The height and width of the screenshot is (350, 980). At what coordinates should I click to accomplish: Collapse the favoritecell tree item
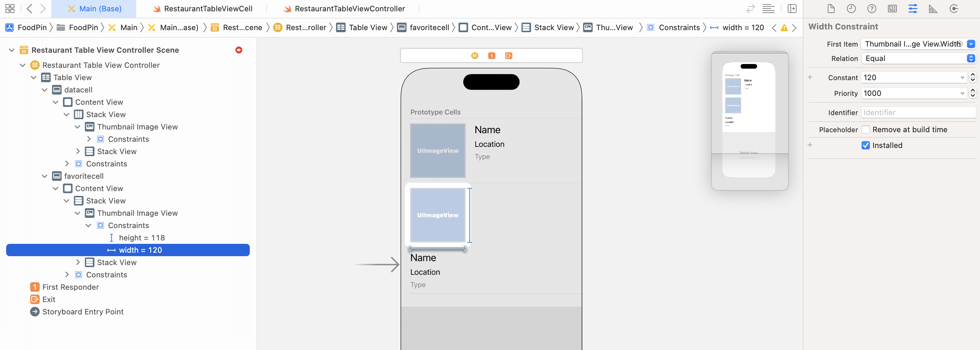tap(44, 176)
